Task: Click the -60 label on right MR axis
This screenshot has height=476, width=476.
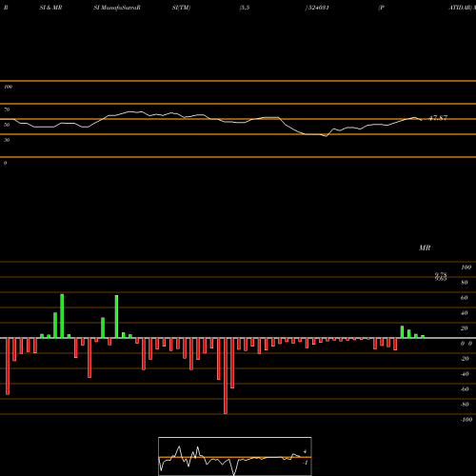Action: click(x=465, y=389)
